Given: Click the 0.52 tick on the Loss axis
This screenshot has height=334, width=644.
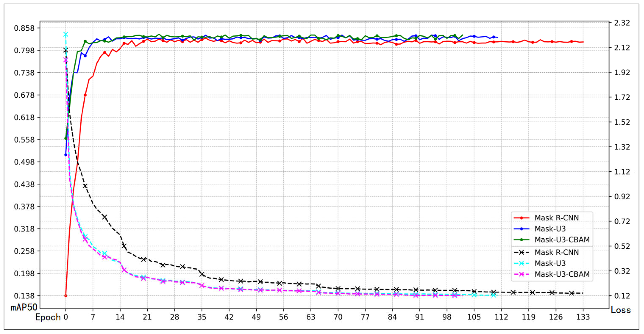Looking at the screenshot, I should pyautogui.click(x=622, y=246).
